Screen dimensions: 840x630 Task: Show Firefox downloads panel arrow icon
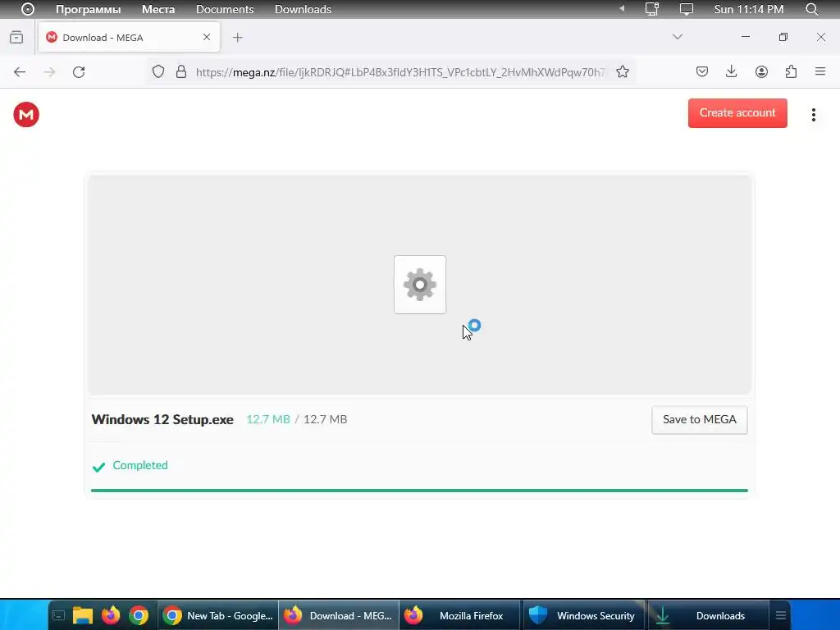[x=731, y=72]
